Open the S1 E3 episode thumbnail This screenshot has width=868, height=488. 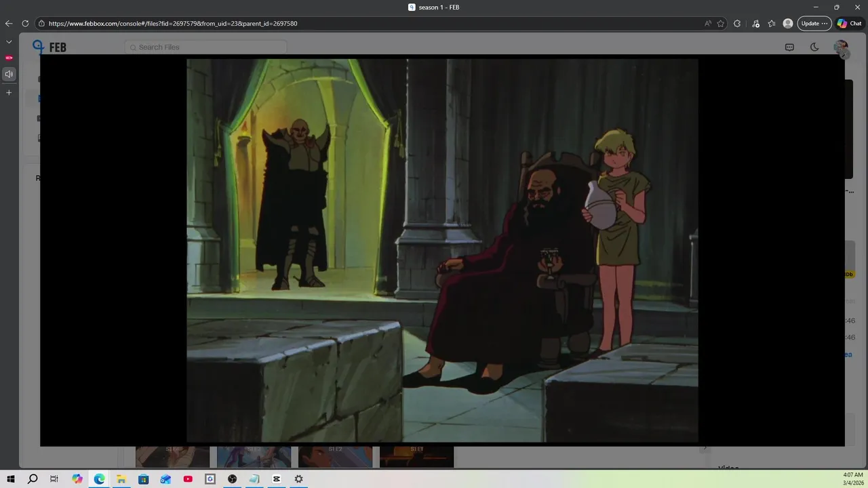coord(254,457)
